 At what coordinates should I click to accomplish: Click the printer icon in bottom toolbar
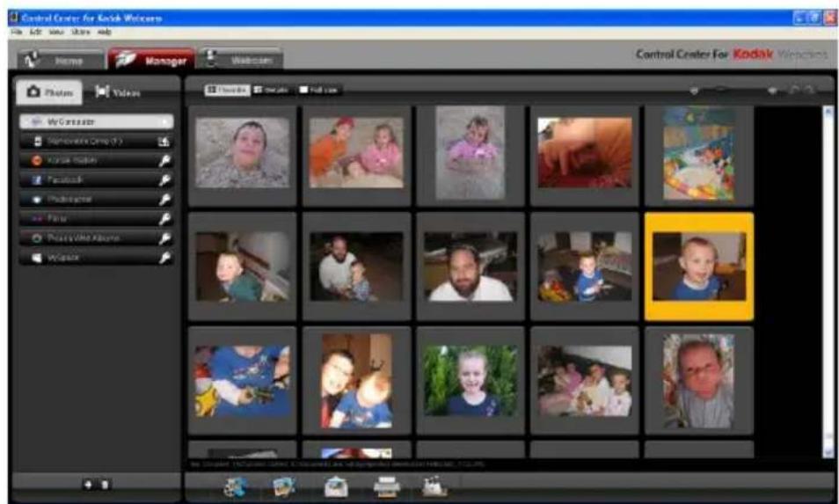386,487
